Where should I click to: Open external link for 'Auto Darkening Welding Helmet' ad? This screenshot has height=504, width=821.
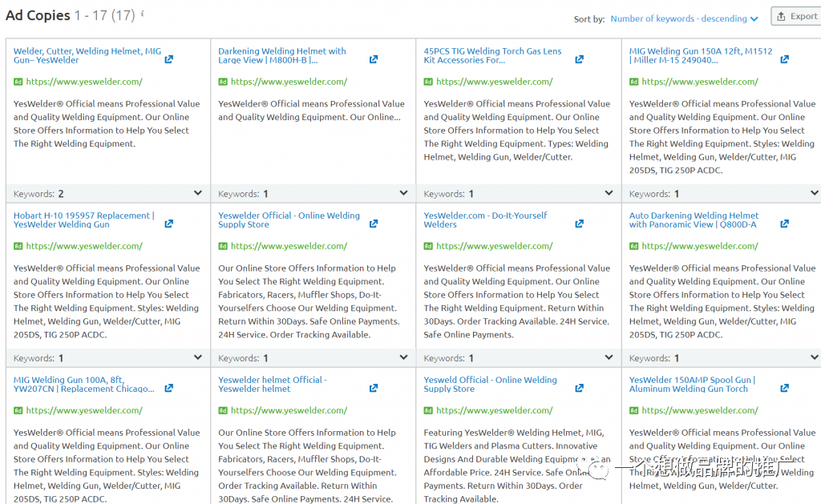tap(784, 224)
